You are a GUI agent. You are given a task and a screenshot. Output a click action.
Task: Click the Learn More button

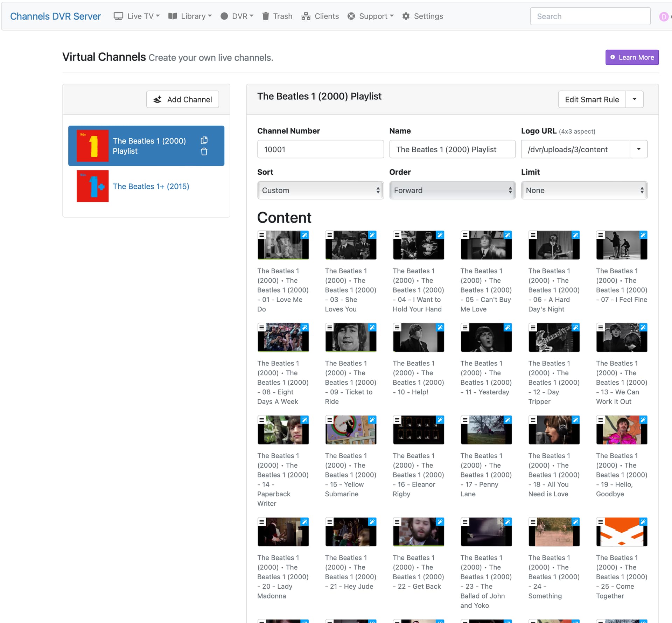632,57
